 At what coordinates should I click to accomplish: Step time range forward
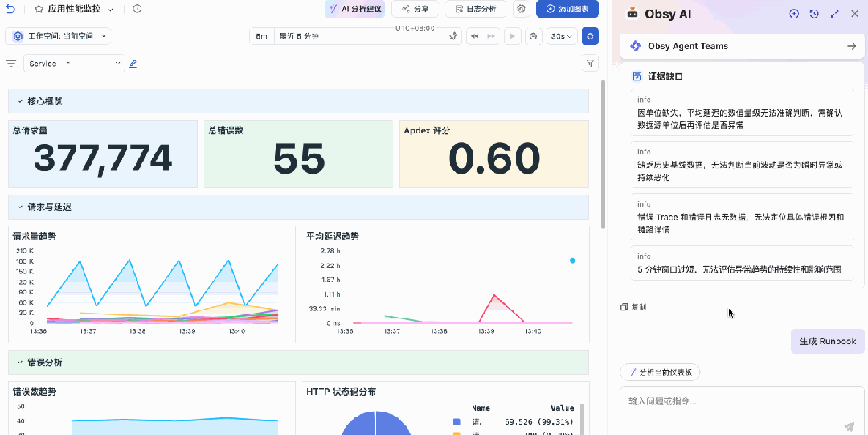click(491, 36)
